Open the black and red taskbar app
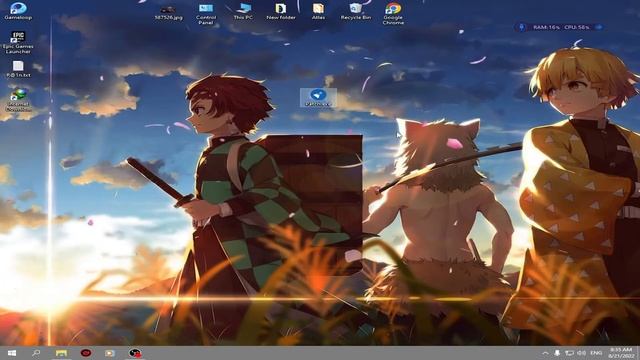The image size is (640, 360). pyautogui.click(x=135, y=353)
